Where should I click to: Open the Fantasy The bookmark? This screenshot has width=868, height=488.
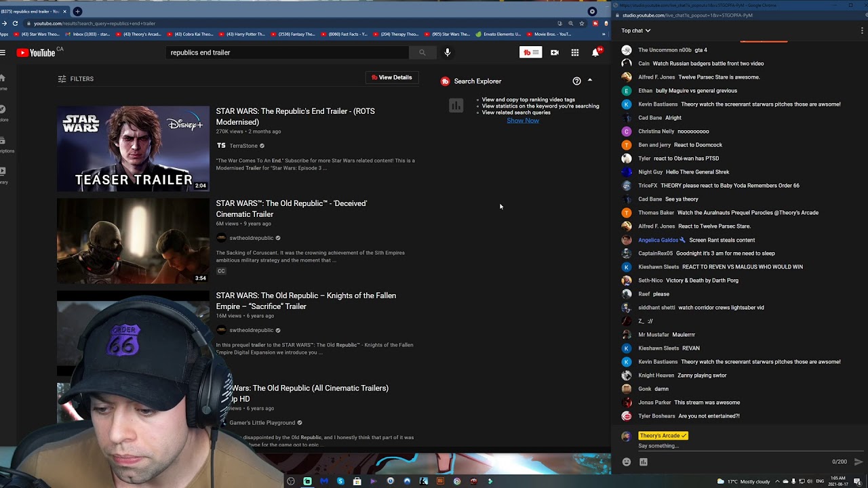click(x=292, y=34)
